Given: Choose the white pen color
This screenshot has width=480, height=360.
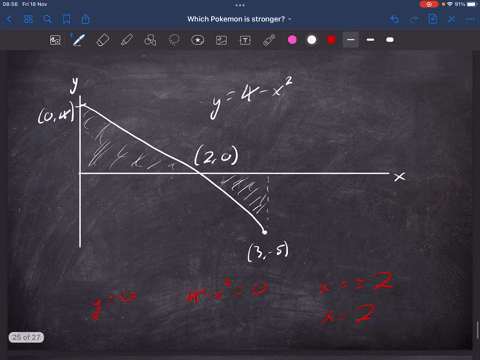Looking at the screenshot, I should click(x=312, y=40).
